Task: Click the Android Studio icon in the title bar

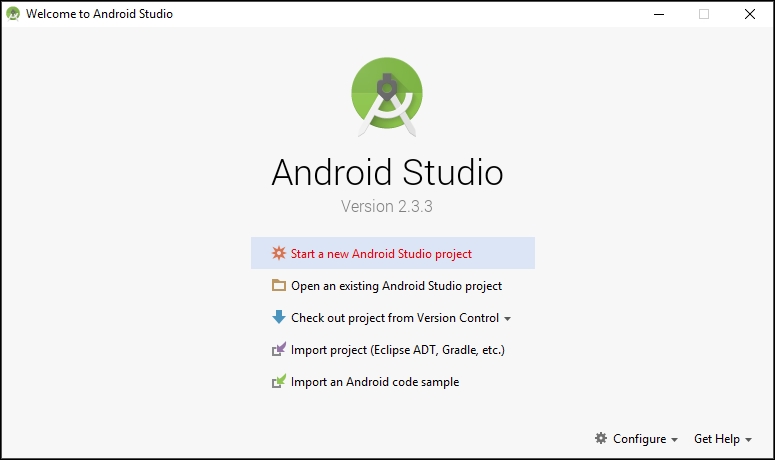Action: pos(13,14)
